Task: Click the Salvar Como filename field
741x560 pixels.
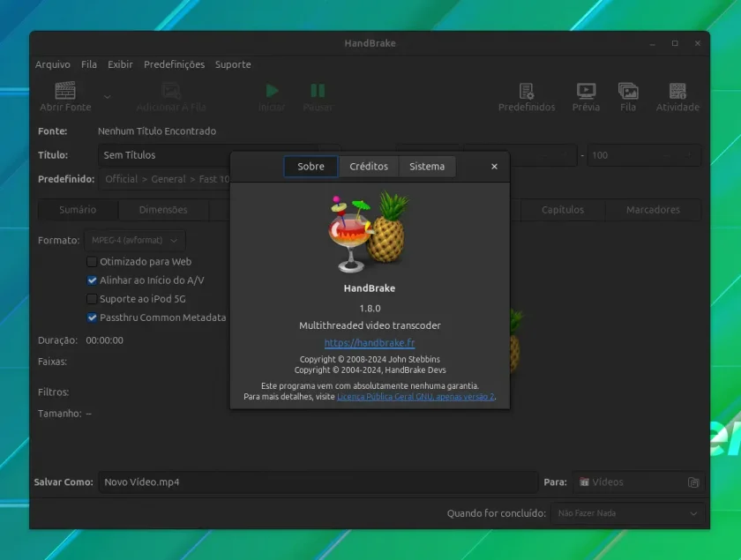Action: click(x=318, y=482)
